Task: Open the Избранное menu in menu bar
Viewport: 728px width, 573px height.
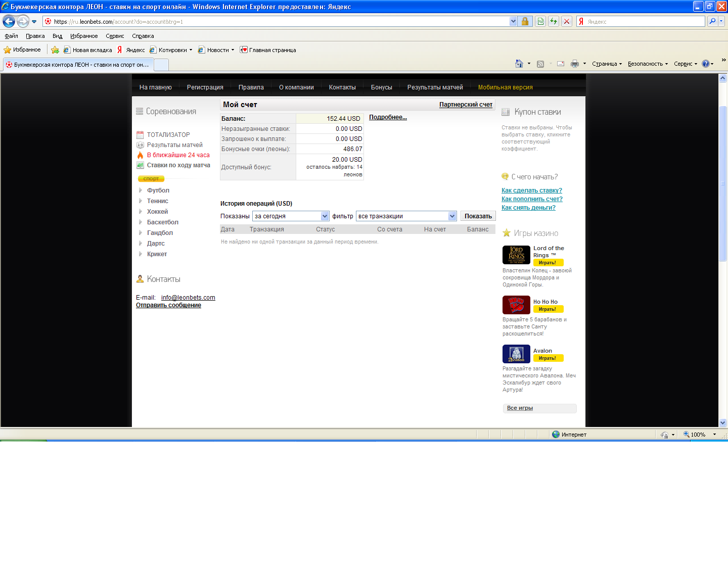Action: click(84, 36)
